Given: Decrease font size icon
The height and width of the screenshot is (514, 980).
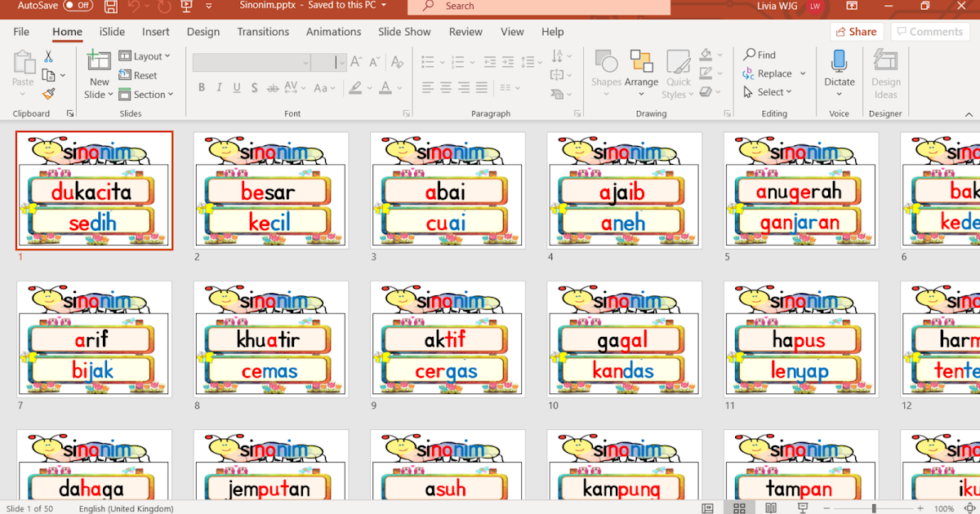Looking at the screenshot, I should click(x=375, y=62).
